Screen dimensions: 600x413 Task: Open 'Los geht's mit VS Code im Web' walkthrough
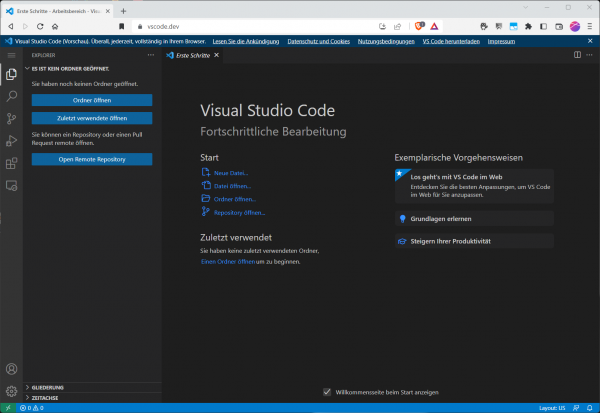[x=474, y=186]
